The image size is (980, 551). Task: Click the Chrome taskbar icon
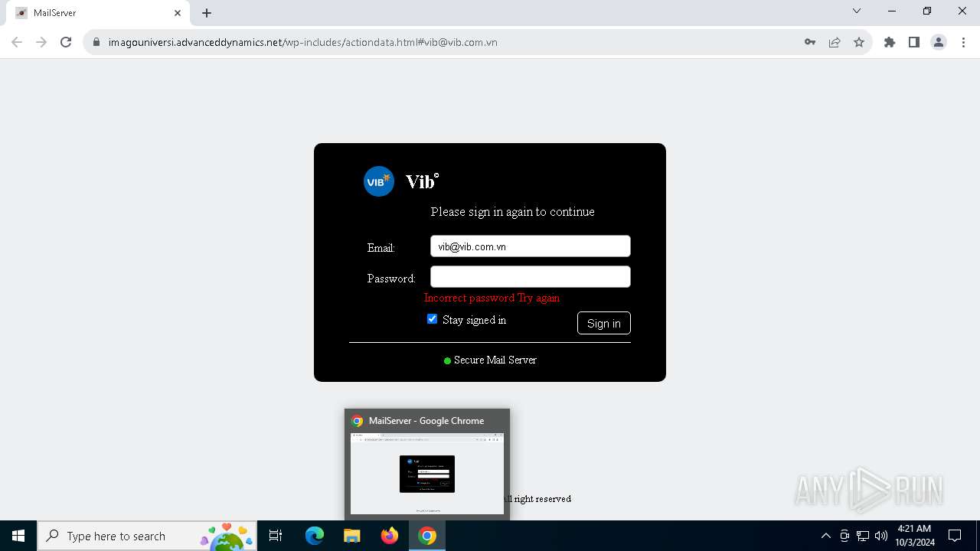(x=427, y=536)
